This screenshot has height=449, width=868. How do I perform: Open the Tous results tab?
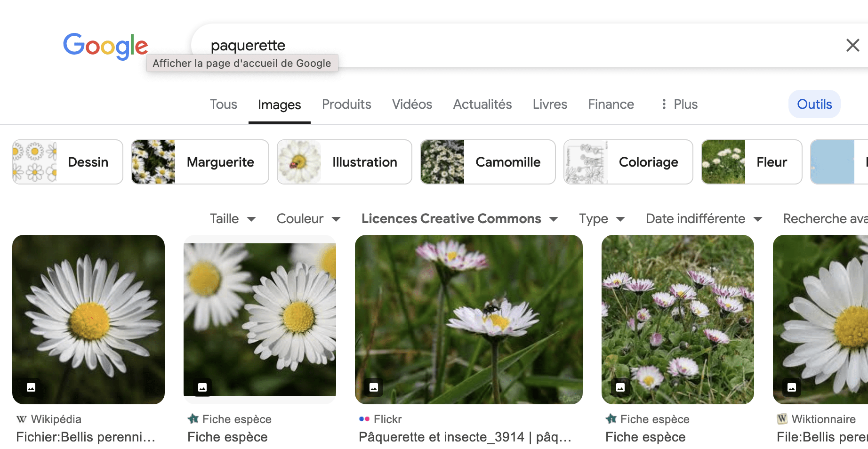point(224,104)
